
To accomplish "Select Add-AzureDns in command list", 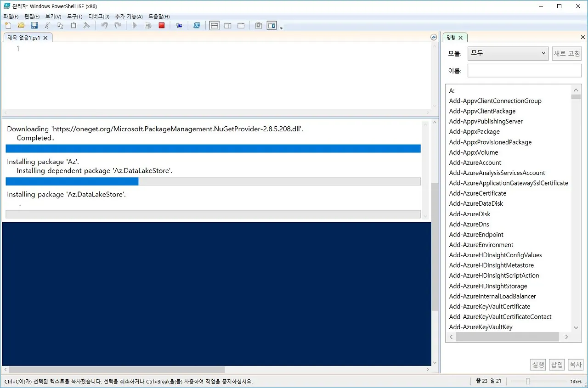I will tap(469, 224).
